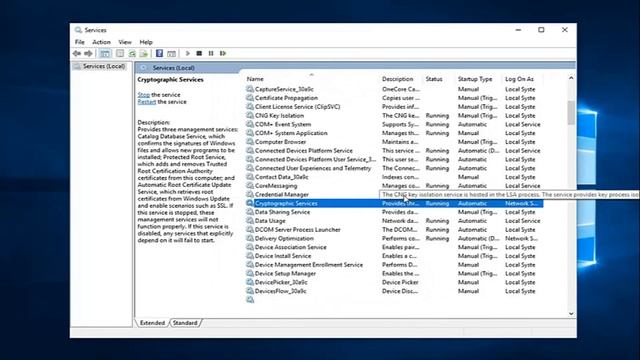Click the scroll up arrow of services list
This screenshot has width=640, height=360.
[571, 78]
